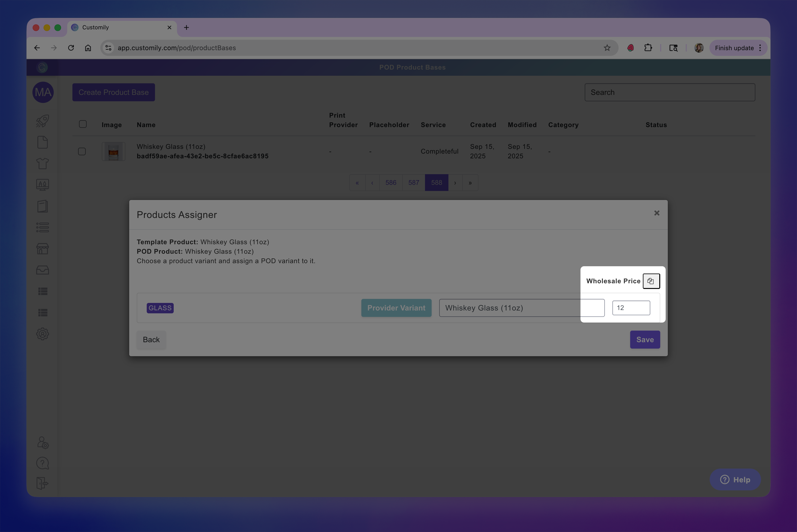This screenshot has width=797, height=532.
Task: Click the copy wholesale price icon
Action: [651, 281]
